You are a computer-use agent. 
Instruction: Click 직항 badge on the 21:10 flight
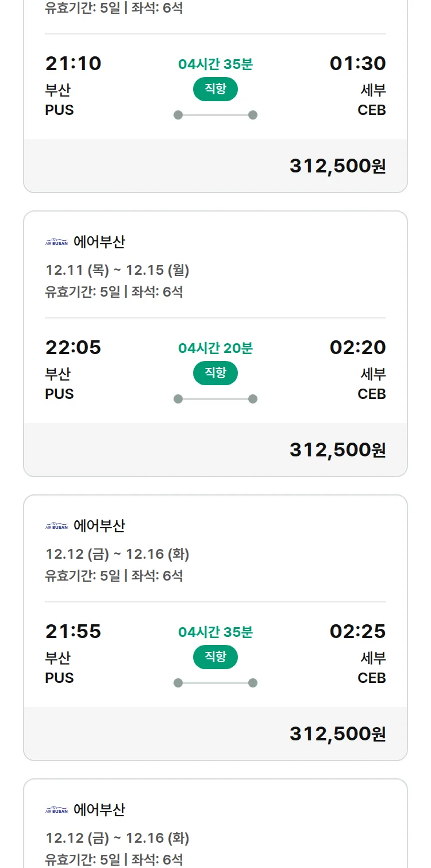[x=215, y=89]
